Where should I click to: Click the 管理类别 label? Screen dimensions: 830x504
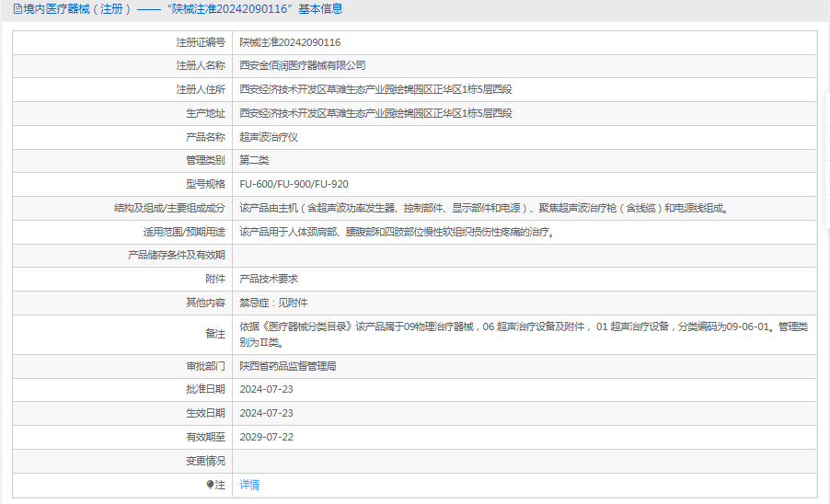coord(205,160)
